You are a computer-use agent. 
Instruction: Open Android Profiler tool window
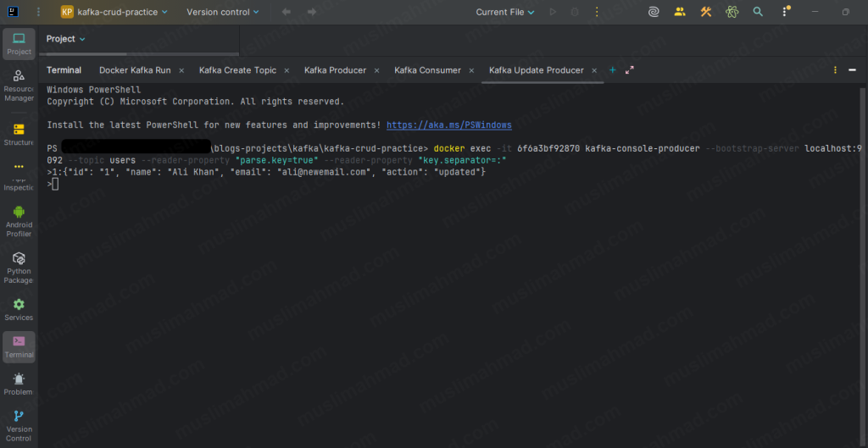19,221
